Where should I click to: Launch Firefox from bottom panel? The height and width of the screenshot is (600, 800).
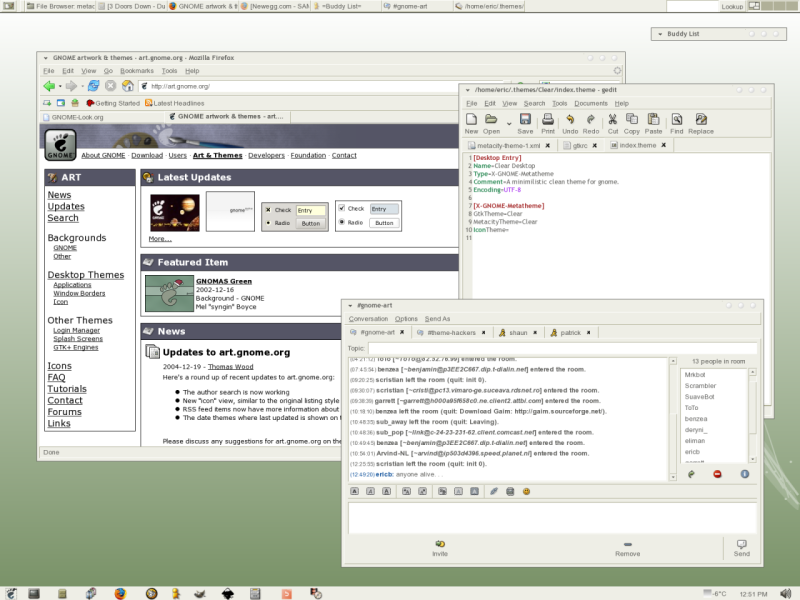(120, 593)
